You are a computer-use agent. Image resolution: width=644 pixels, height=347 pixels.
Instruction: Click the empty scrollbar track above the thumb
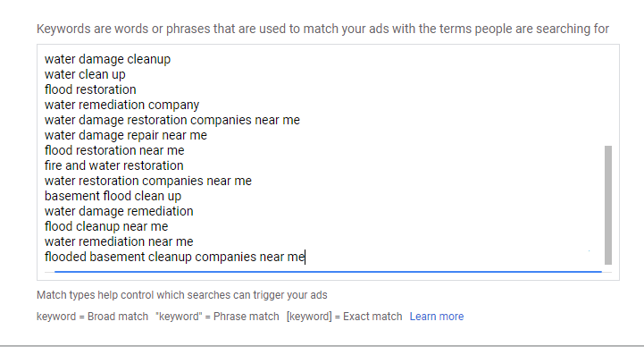608,96
